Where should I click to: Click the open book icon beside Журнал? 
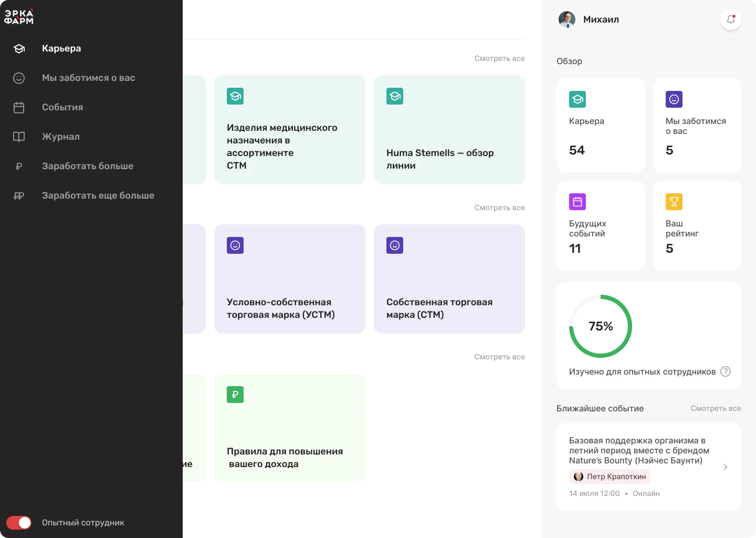(x=19, y=137)
